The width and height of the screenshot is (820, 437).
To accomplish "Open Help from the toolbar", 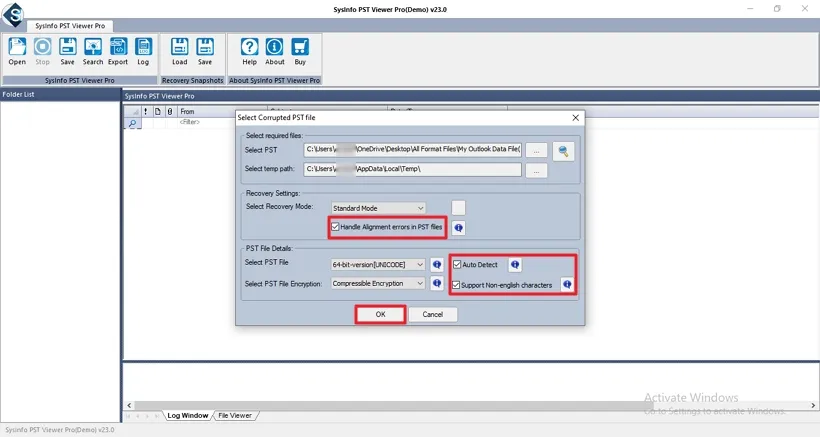I will (x=249, y=51).
